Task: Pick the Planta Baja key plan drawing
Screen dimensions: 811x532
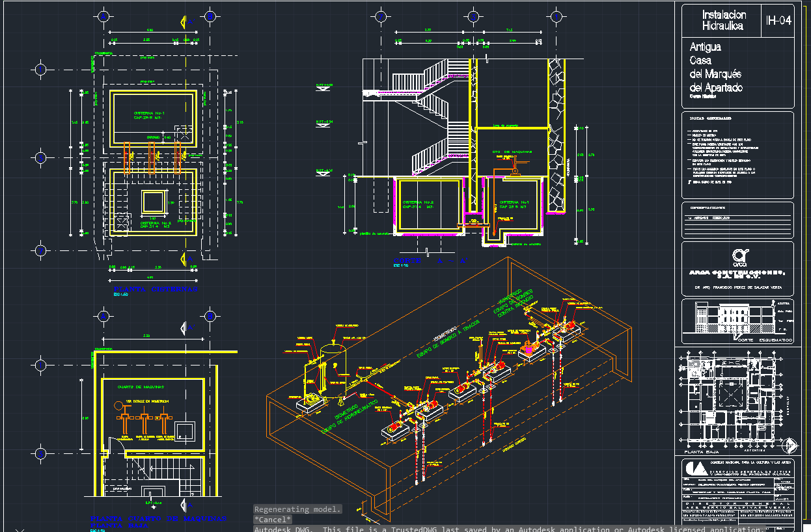Action: coord(728,399)
